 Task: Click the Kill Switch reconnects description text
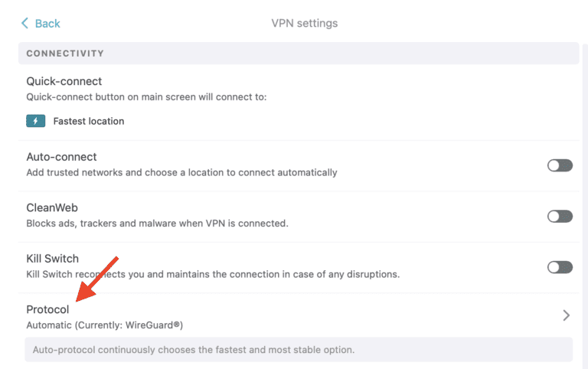213,274
